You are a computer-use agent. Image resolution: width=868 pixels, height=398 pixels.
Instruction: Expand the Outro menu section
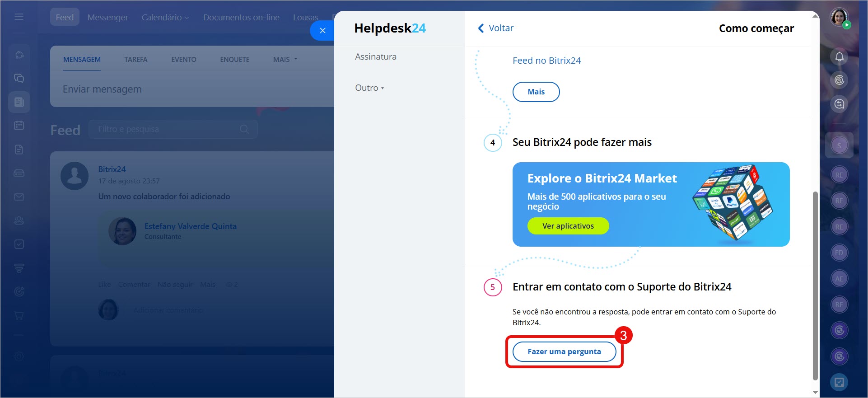[x=369, y=88]
